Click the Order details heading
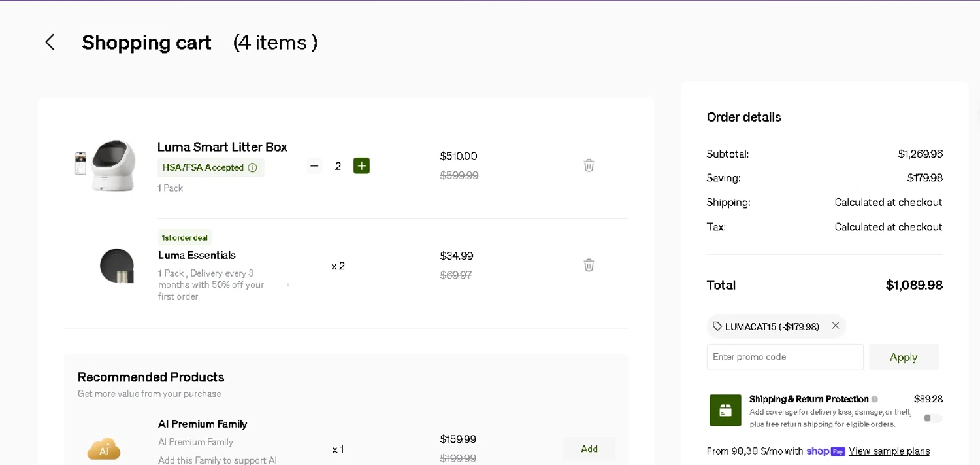Viewport: 980px width, 465px height. [x=744, y=117]
